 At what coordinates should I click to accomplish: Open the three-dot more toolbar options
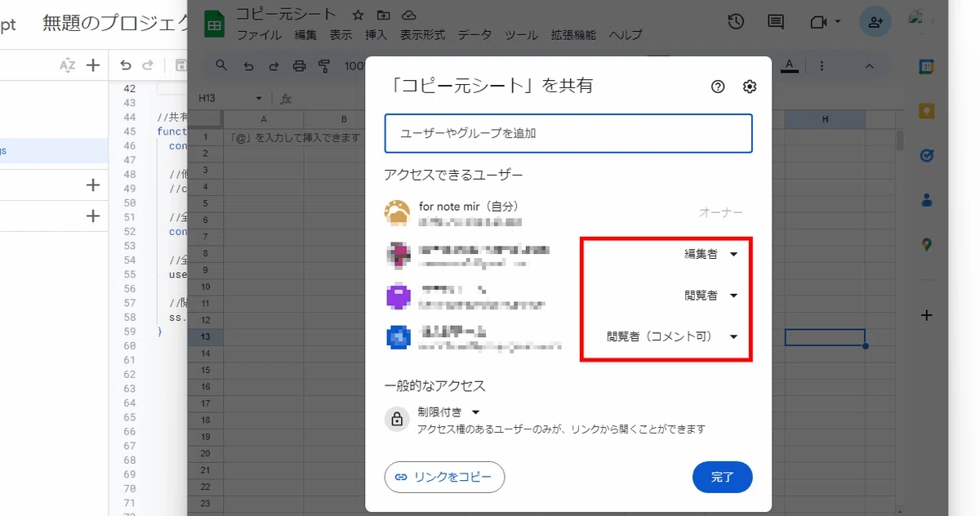(x=821, y=65)
